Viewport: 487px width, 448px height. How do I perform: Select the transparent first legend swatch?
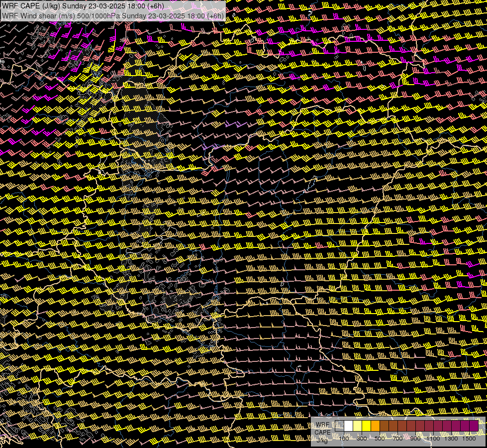339,426
